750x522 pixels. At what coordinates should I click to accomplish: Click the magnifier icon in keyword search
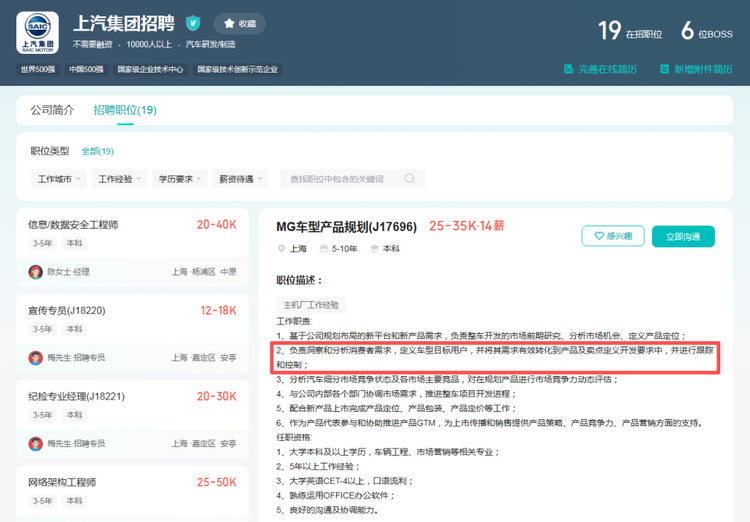point(410,179)
